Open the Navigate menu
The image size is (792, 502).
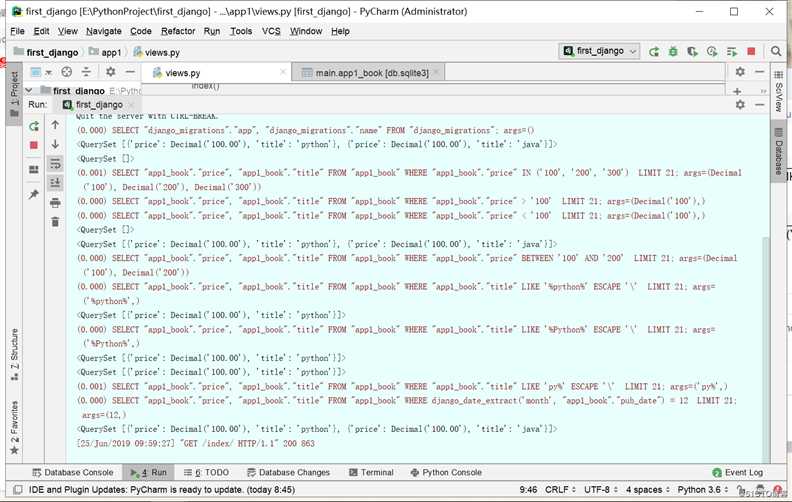pyautogui.click(x=104, y=31)
